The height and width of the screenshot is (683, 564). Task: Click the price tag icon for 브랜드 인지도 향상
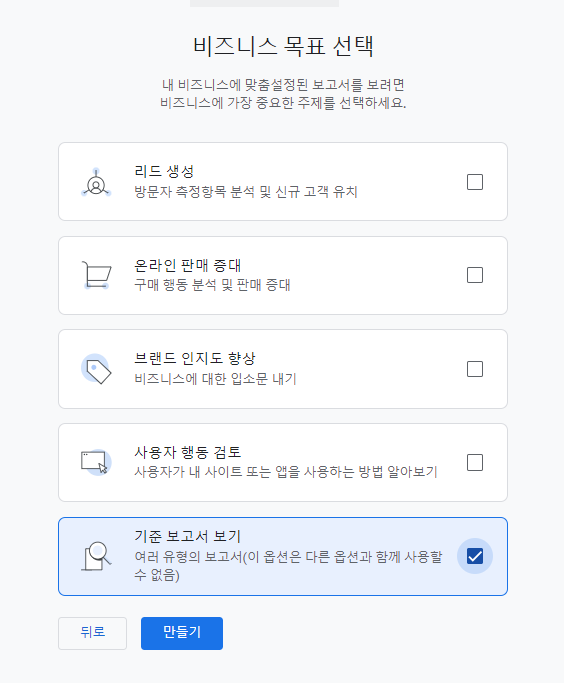96,369
